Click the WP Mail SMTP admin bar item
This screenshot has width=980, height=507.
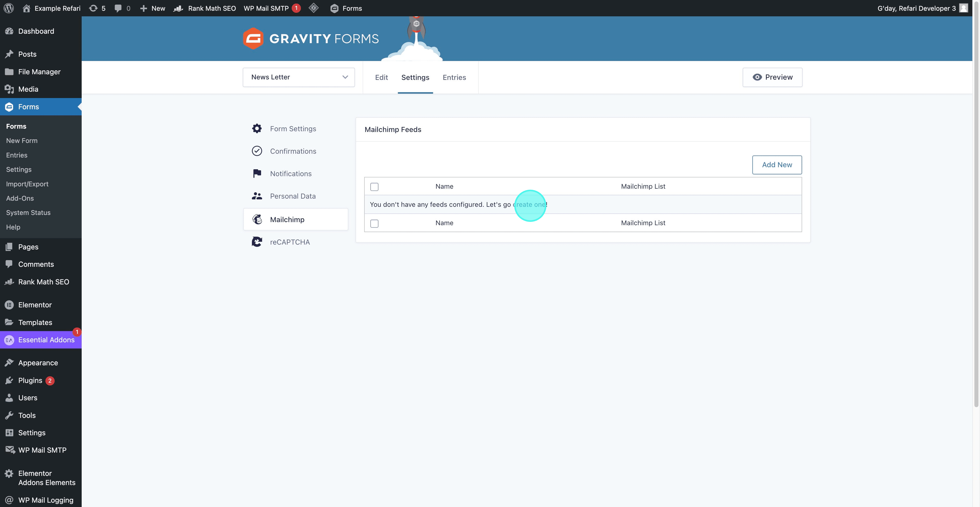pyautogui.click(x=272, y=8)
